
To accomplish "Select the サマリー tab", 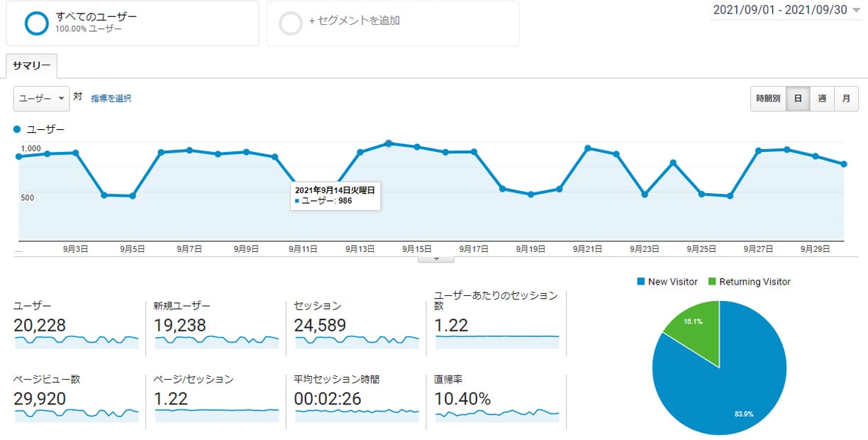I will pyautogui.click(x=32, y=65).
